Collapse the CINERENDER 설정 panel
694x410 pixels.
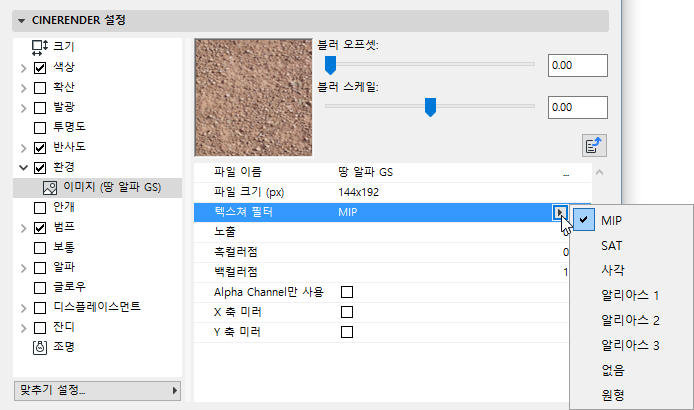coord(21,20)
